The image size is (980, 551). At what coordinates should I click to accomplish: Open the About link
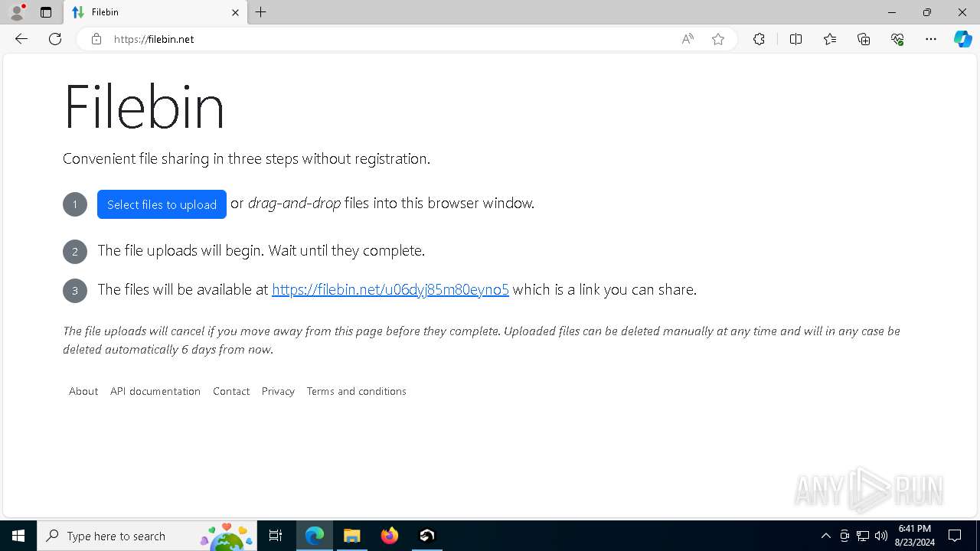[x=83, y=391]
